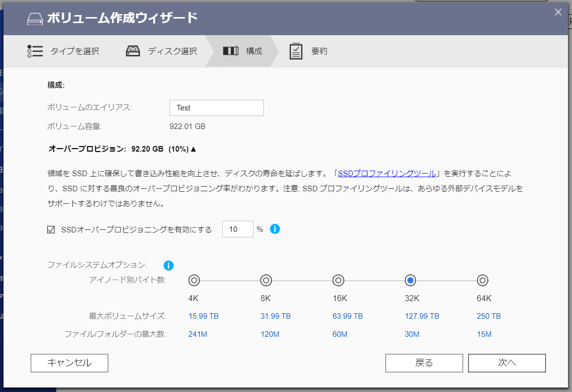Click the volume wizard drive icon in header

tap(34, 19)
